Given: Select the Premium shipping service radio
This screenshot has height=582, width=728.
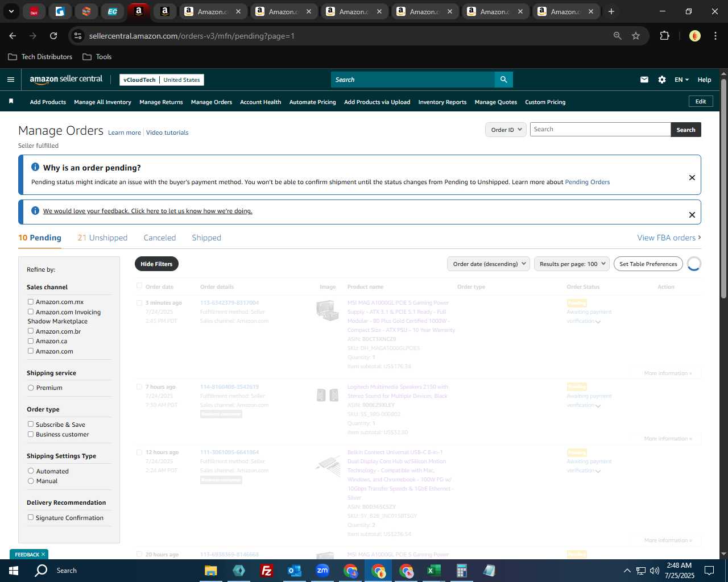Looking at the screenshot, I should pyautogui.click(x=31, y=388).
